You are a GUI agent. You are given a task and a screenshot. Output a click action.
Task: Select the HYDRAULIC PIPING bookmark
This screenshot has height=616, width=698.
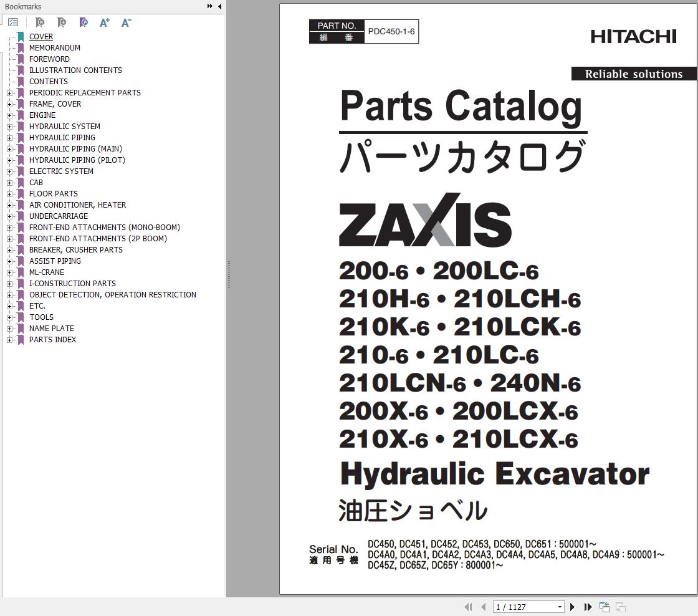point(62,138)
